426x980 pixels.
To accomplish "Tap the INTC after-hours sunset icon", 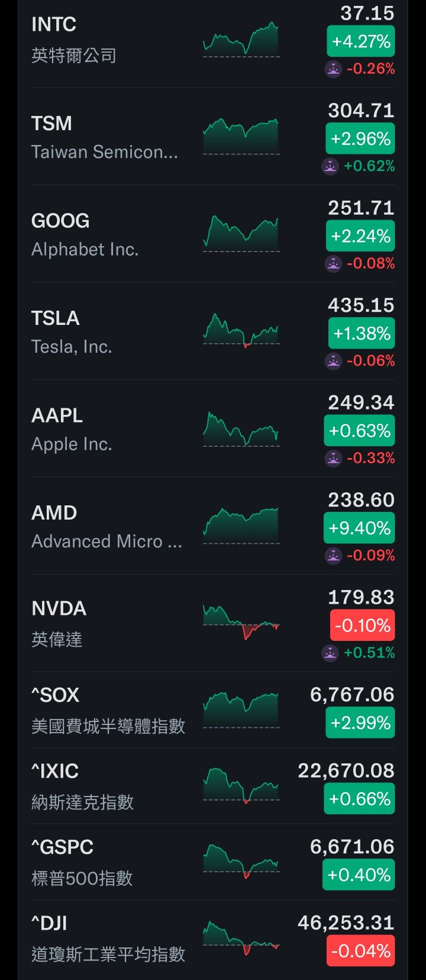I will point(333,69).
